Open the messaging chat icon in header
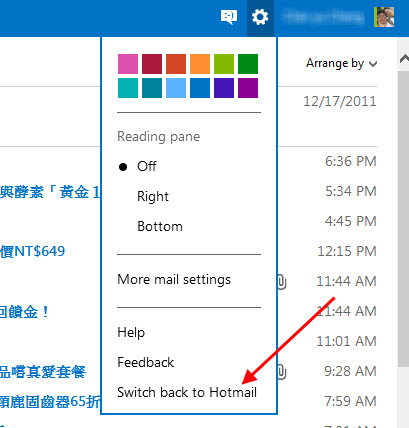 point(229,17)
